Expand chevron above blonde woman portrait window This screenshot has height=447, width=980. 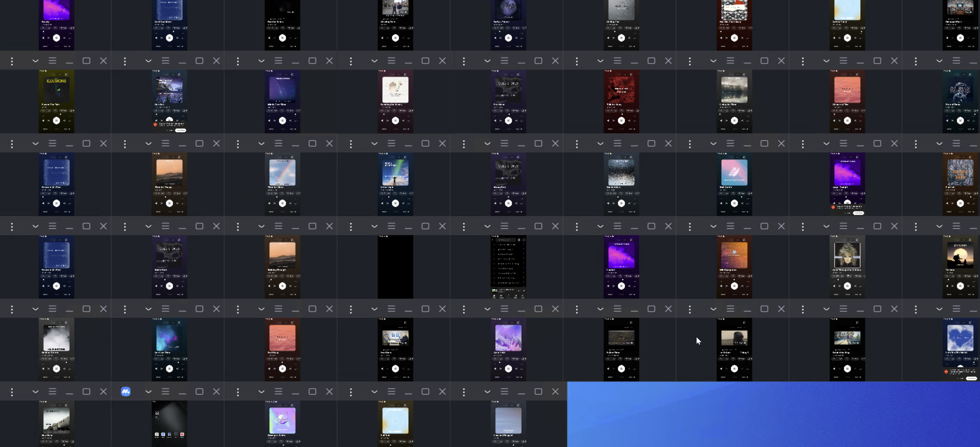point(826,226)
